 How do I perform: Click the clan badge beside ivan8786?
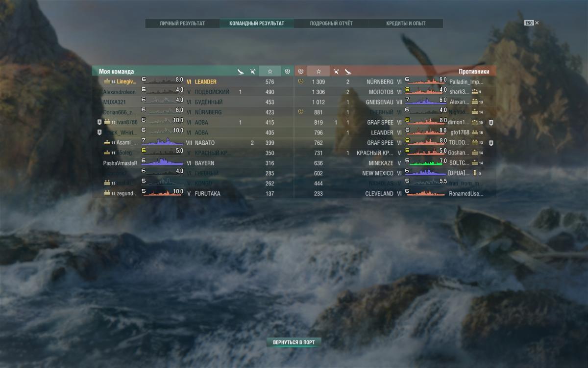[99, 122]
